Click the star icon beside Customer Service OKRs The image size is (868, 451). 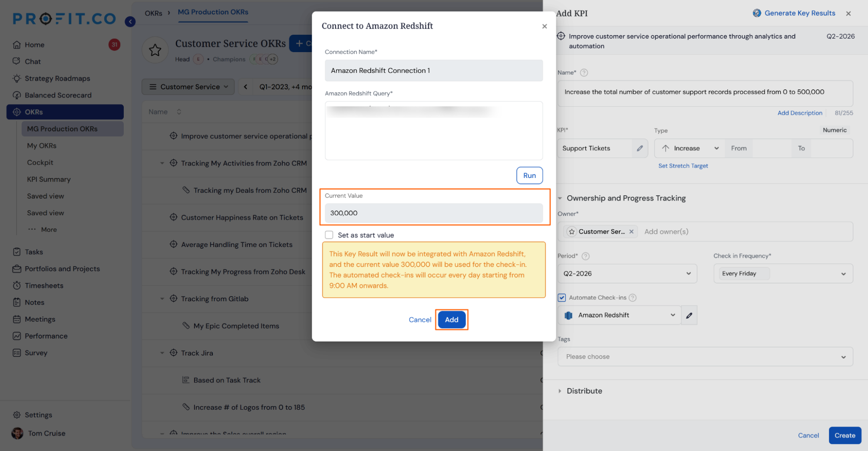(x=155, y=50)
